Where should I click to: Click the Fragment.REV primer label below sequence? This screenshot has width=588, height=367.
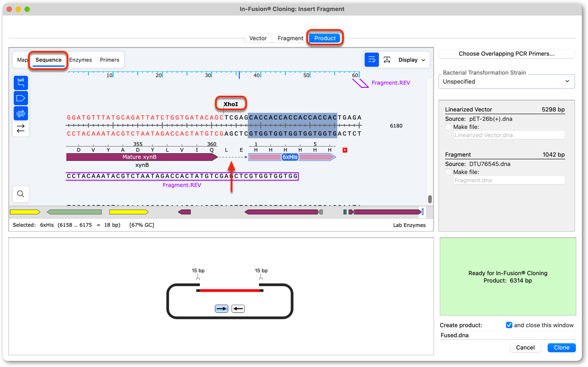(x=182, y=185)
